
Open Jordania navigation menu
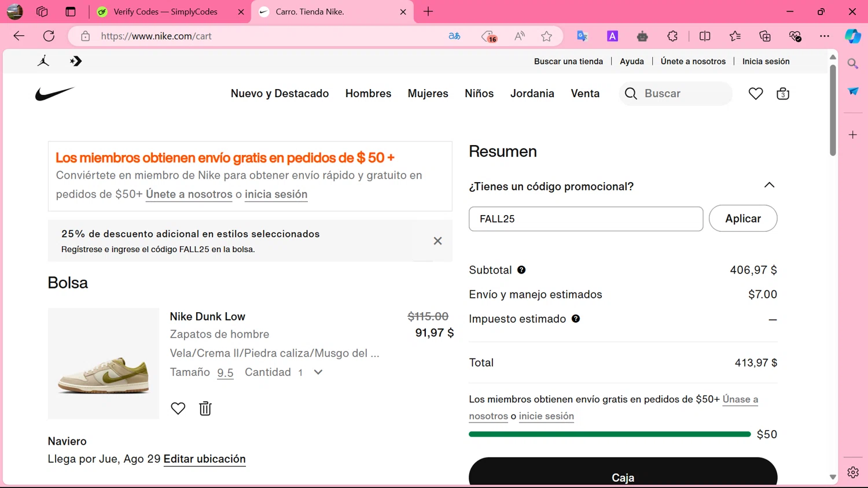coord(532,94)
